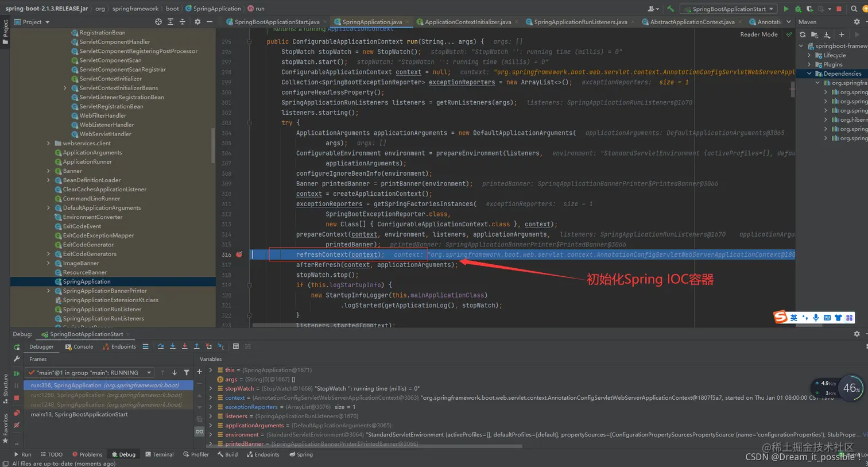The width and height of the screenshot is (868, 467).
Task: Open the Console tab in debugger
Action: pyautogui.click(x=79, y=346)
